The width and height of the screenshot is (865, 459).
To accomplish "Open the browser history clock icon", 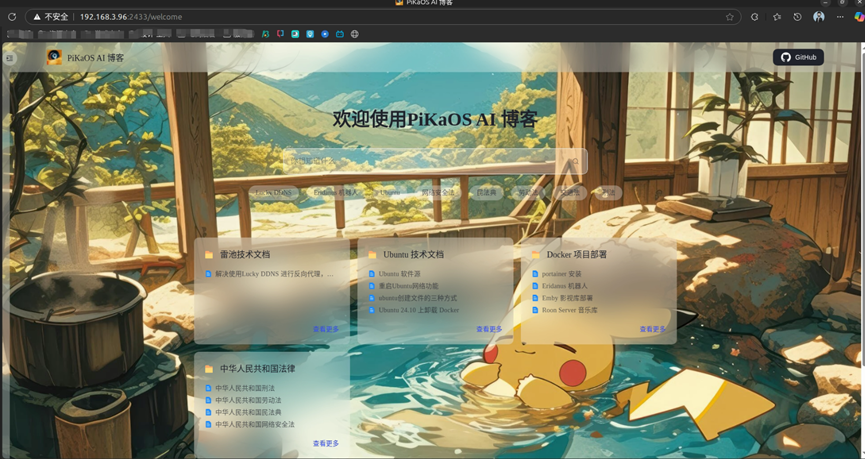I will 797,17.
